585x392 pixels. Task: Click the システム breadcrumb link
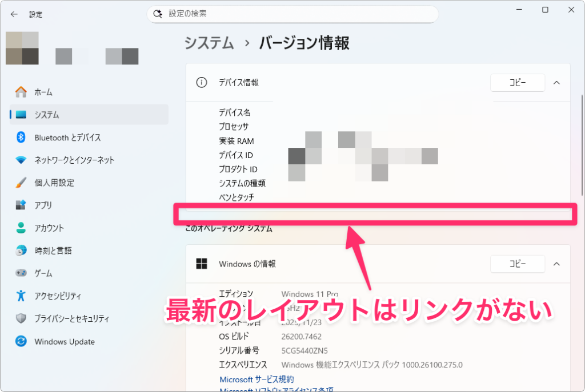pyautogui.click(x=209, y=43)
